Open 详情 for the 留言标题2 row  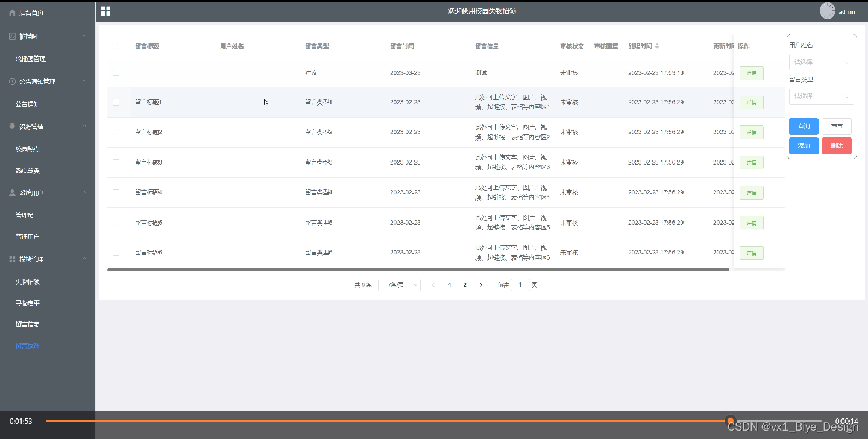click(x=751, y=132)
